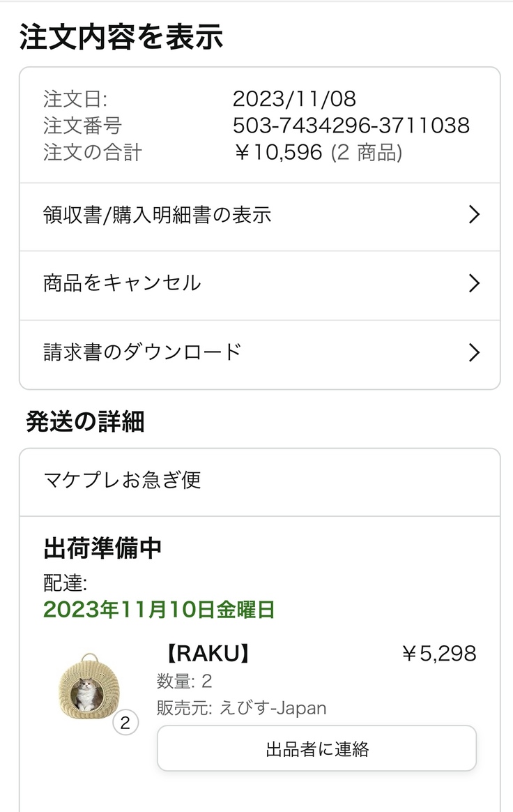Click the order total ¥10,596
513x812 pixels.
tap(278, 153)
